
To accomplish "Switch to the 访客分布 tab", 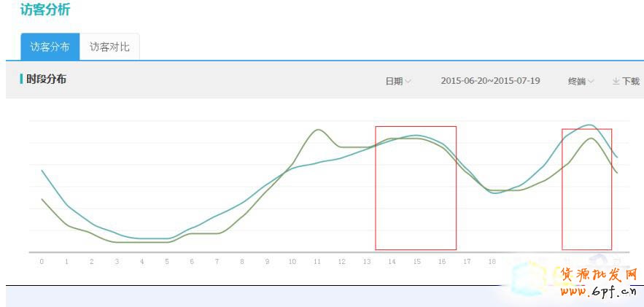I will pyautogui.click(x=50, y=47).
